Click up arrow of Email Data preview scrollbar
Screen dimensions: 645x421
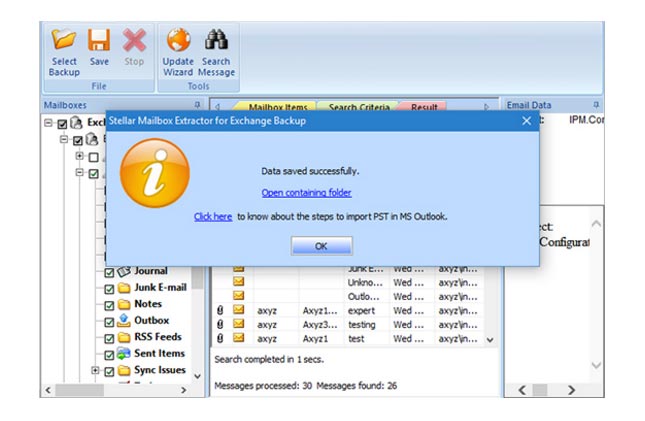click(596, 224)
